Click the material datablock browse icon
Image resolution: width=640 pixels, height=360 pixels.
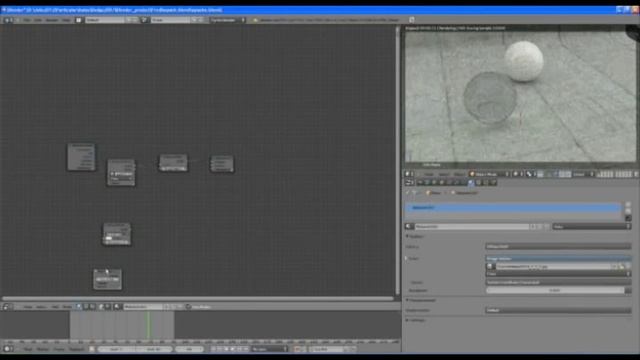pyautogui.click(x=409, y=227)
